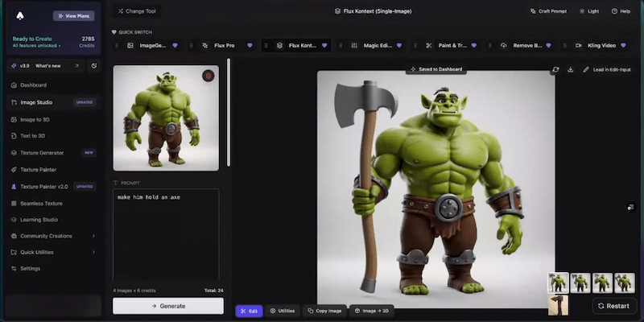Screen dimensions: 644x322
Task: Click the Restart button
Action: pos(613,306)
